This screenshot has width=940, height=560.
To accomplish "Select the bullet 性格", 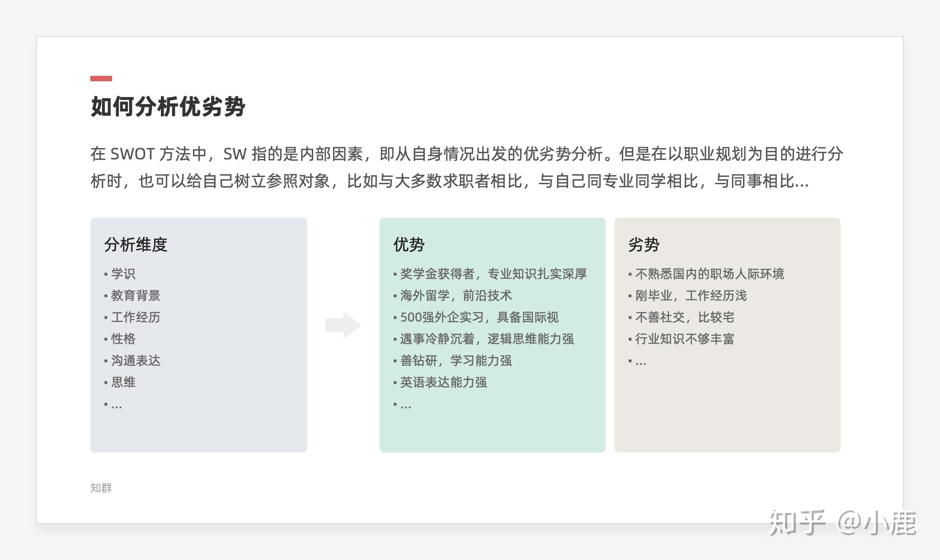I will coord(120,339).
